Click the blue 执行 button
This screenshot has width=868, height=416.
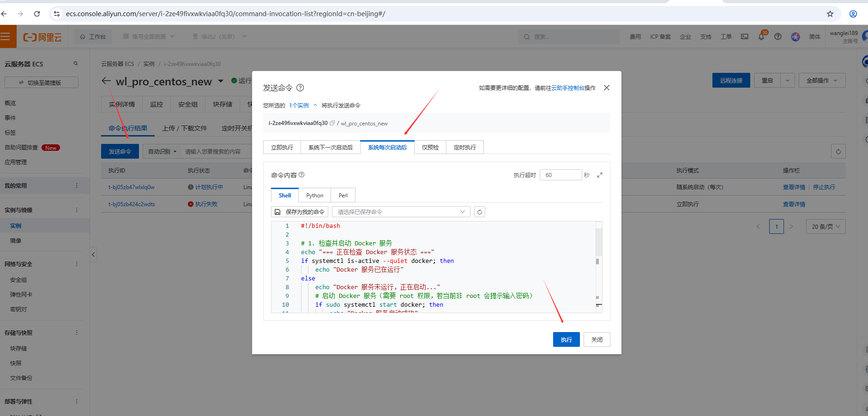coord(566,340)
